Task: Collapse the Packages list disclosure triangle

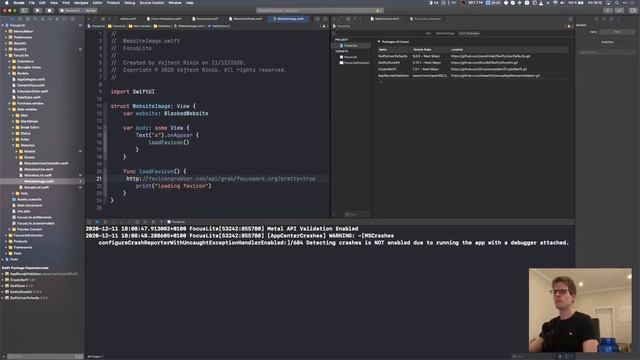Action: [x=379, y=42]
